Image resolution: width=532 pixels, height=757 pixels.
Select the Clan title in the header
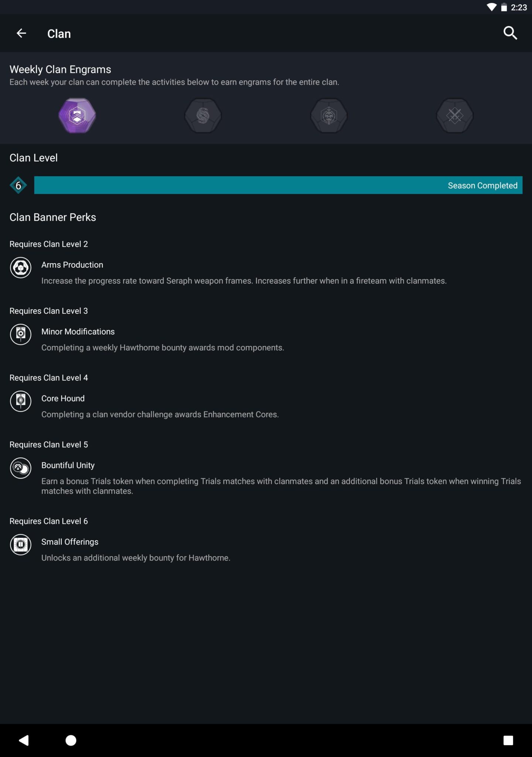(x=59, y=33)
